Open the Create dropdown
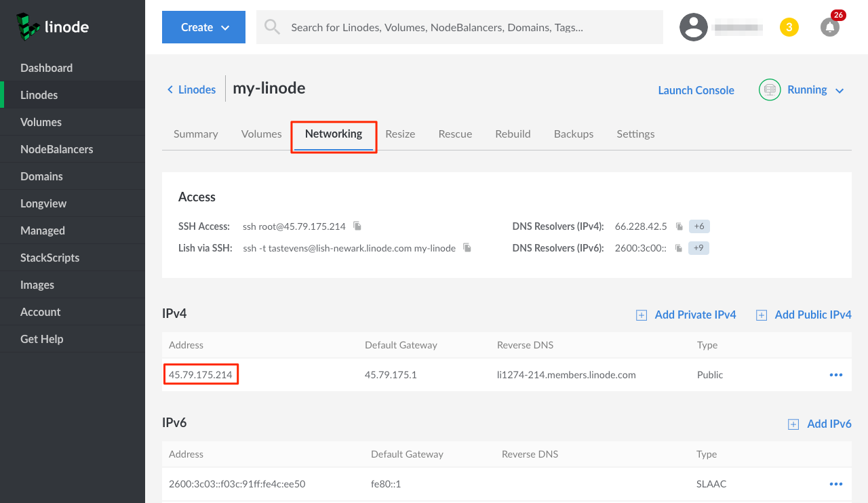868x503 pixels. tap(203, 27)
